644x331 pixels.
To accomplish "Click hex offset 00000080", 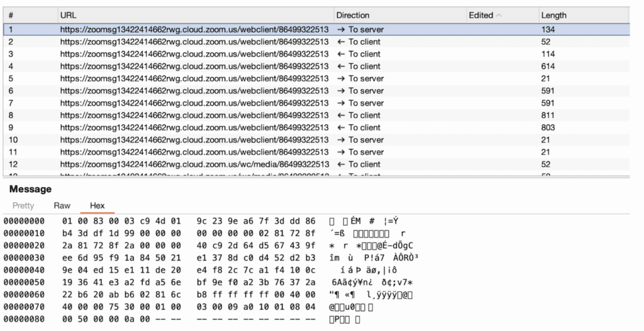I will click(x=25, y=319).
